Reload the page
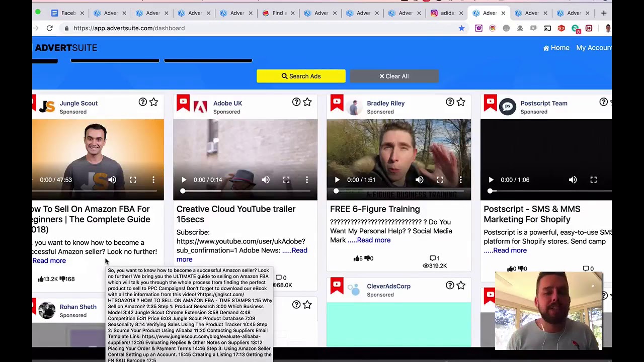 (x=50, y=28)
